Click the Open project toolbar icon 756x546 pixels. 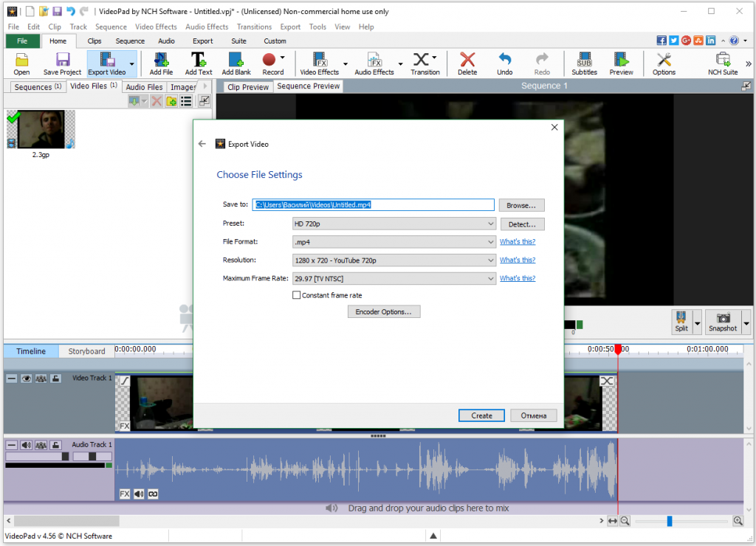pos(21,63)
